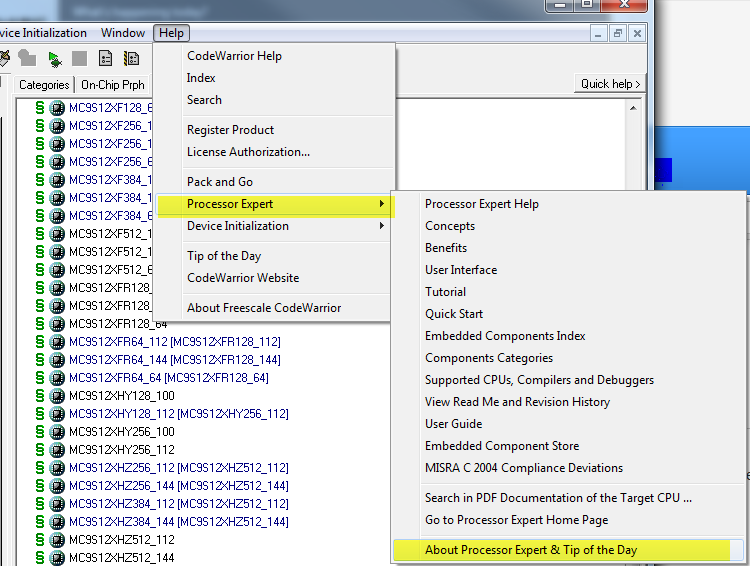Viewport: 750px width, 566px height.
Task: Click the grayed-out folder toolbar icon
Action: click(x=27, y=58)
